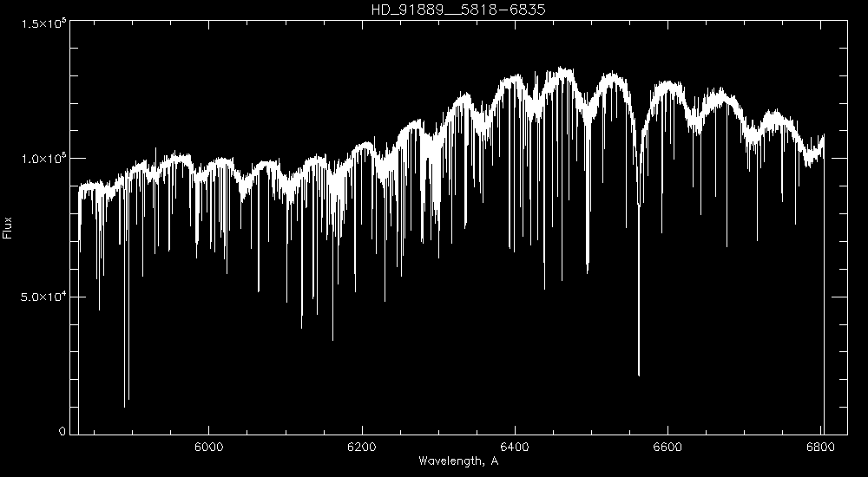Select the 5.0×10⁴ flux tick label

tap(43, 297)
